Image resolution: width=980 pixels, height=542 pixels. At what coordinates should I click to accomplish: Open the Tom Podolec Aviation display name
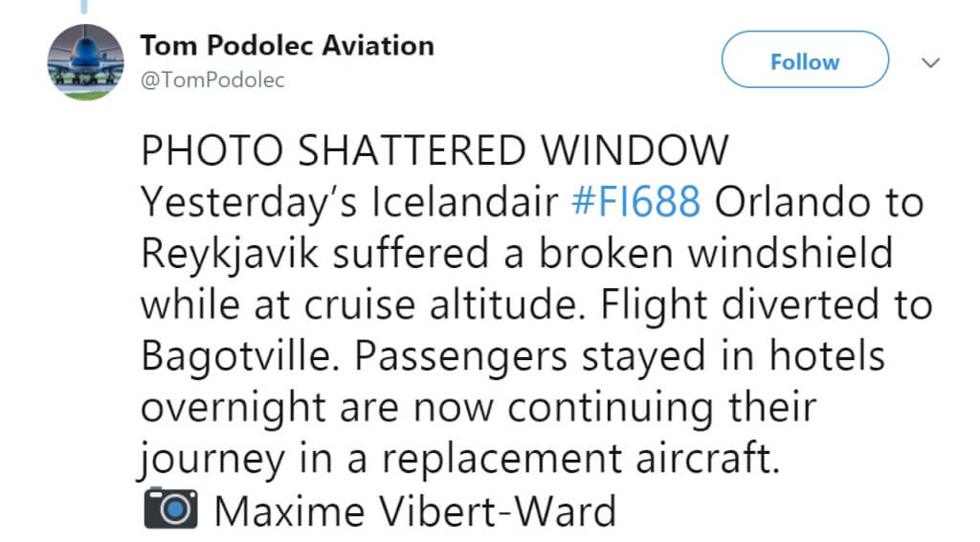[x=287, y=45]
